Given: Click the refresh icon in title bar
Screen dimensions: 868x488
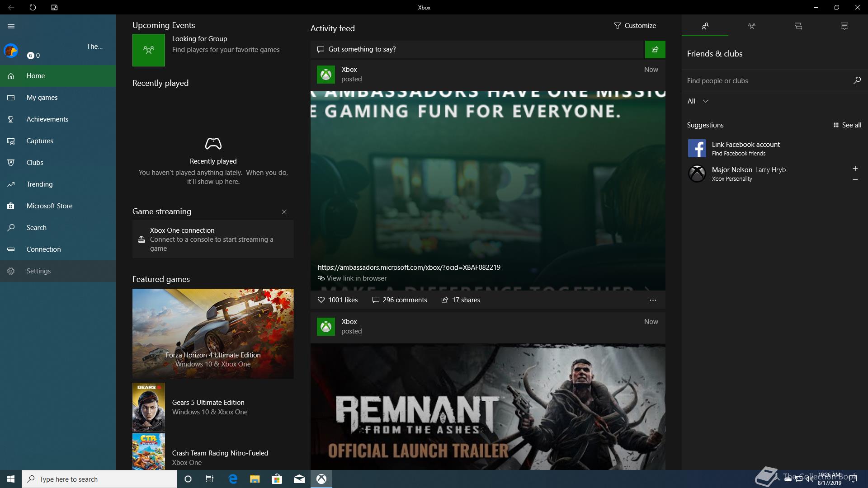Looking at the screenshot, I should click(x=33, y=7).
